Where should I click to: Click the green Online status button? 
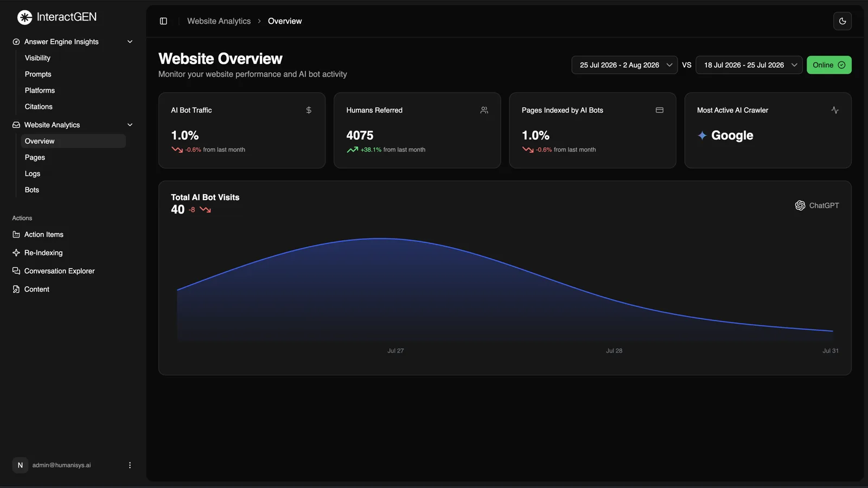829,65
